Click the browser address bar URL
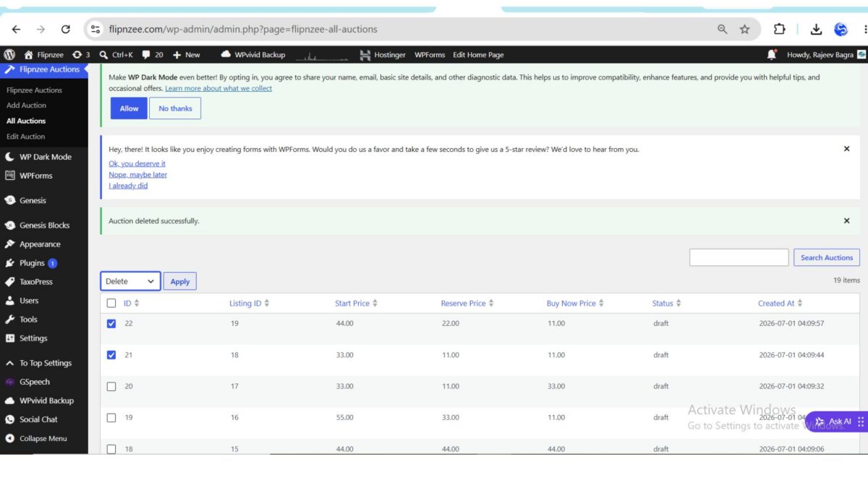Screen dimensions: 868x488 tap(243, 30)
